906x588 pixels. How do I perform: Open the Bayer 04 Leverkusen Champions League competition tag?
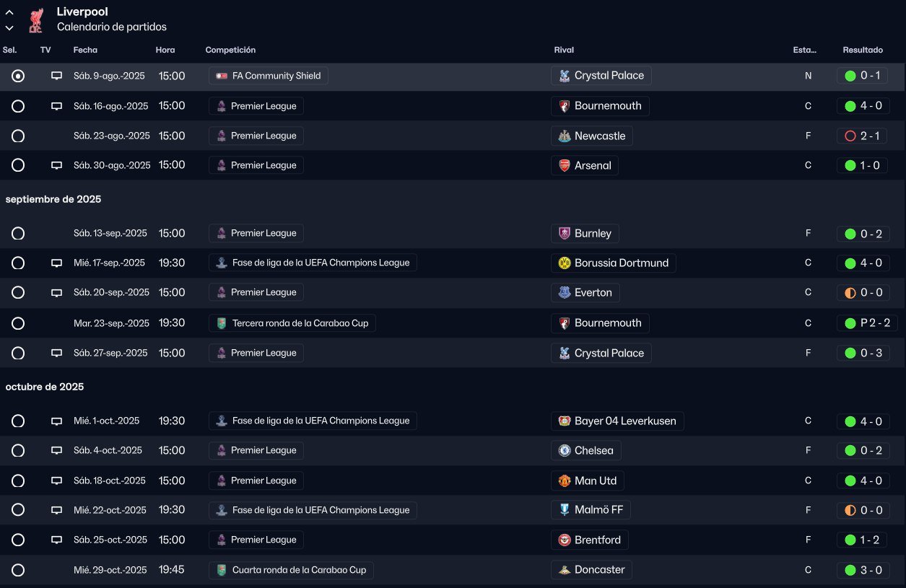tap(313, 421)
